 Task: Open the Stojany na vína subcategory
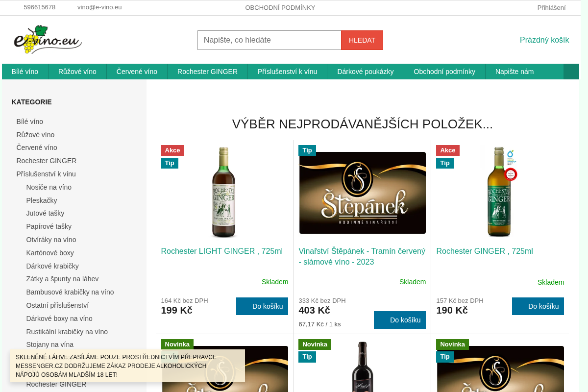pyautogui.click(x=49, y=344)
